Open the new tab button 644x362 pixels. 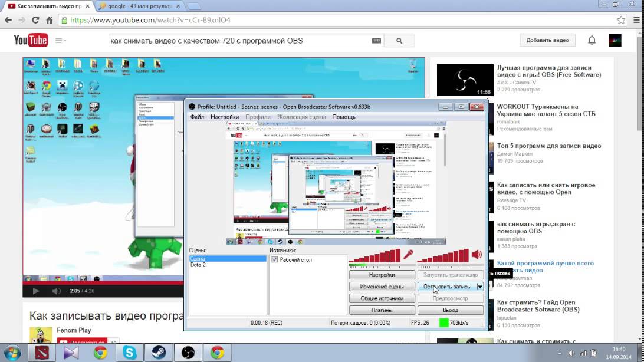[193, 6]
